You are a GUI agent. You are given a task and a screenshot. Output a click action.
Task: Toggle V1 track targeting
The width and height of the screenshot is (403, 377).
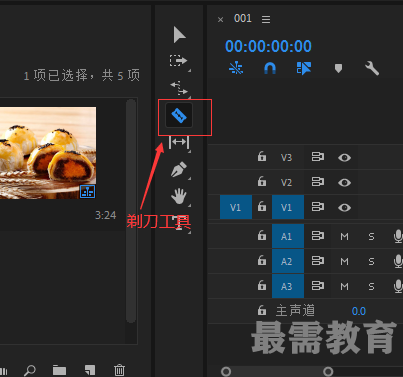tap(288, 207)
